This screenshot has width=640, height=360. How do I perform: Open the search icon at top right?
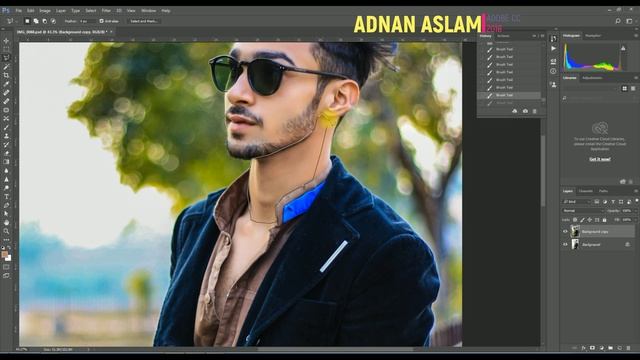click(x=618, y=21)
